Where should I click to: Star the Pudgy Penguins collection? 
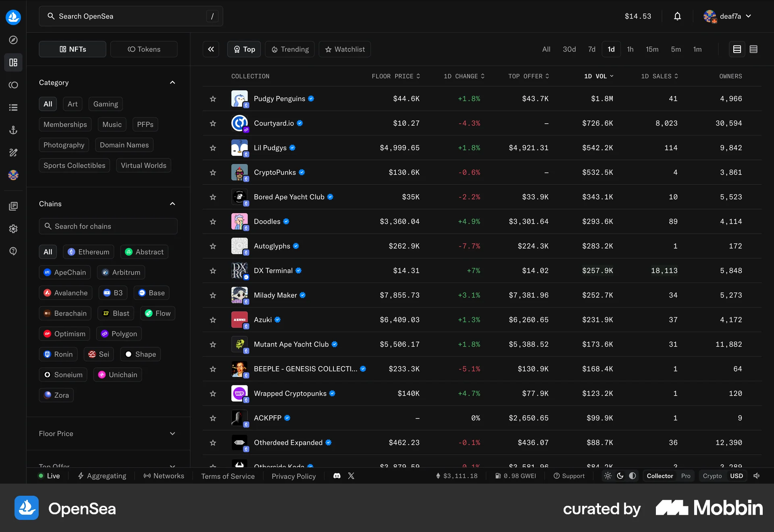pyautogui.click(x=213, y=99)
